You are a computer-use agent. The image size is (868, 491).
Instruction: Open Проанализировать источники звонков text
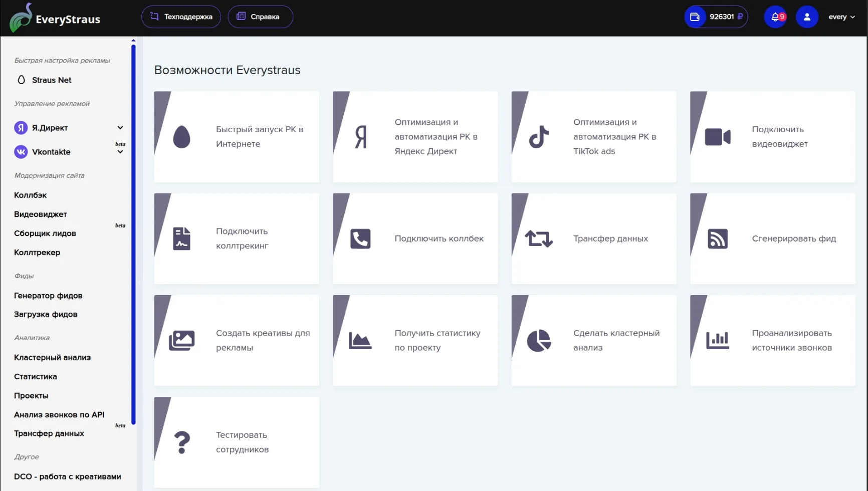tap(792, 341)
